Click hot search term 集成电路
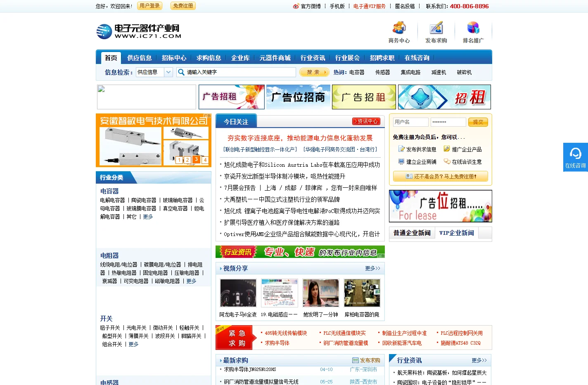The height and width of the screenshot is (385, 588). [x=410, y=72]
